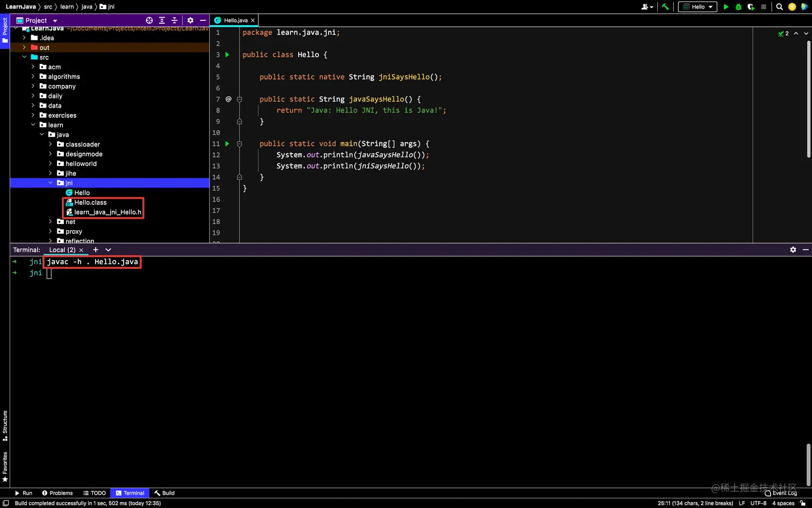Open learn_java_jni_Hello.h file in tree
Viewport: 812px width, 508px height.
click(x=107, y=212)
